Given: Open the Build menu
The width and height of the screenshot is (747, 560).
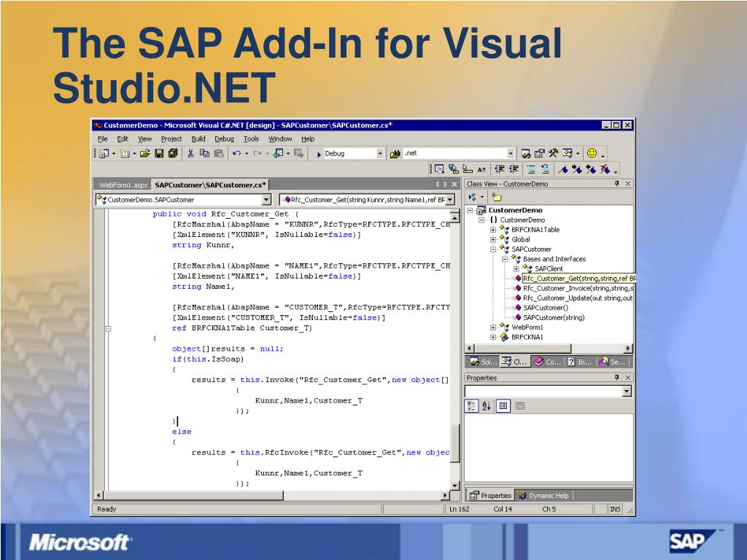Looking at the screenshot, I should 198,139.
